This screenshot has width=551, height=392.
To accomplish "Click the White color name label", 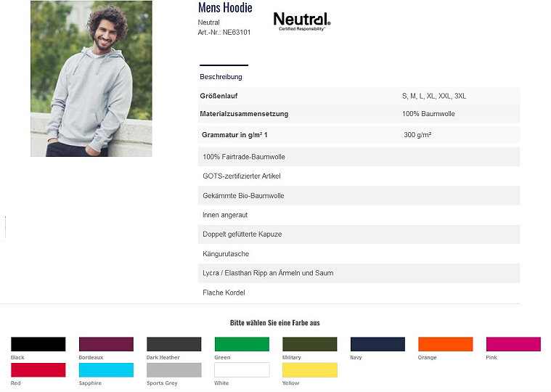I will coord(221,383).
